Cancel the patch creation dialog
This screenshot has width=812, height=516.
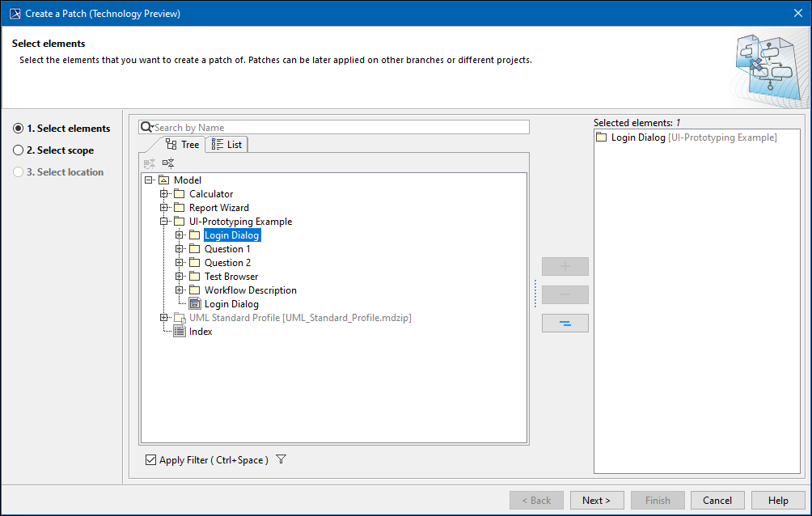tap(717, 501)
